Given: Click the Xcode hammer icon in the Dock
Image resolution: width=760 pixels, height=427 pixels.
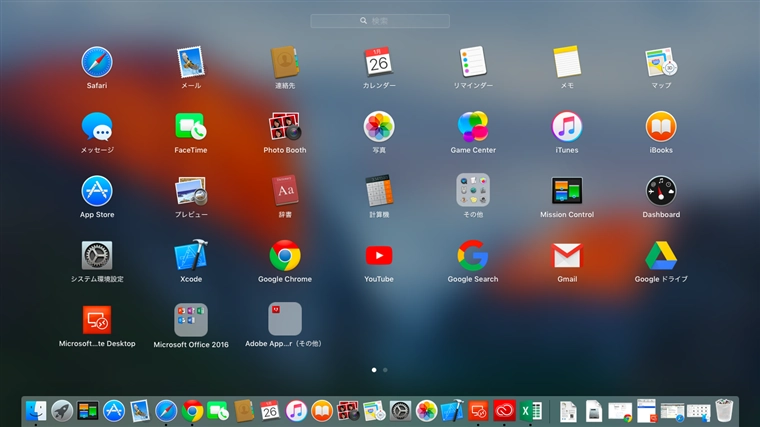Looking at the screenshot, I should (x=452, y=411).
